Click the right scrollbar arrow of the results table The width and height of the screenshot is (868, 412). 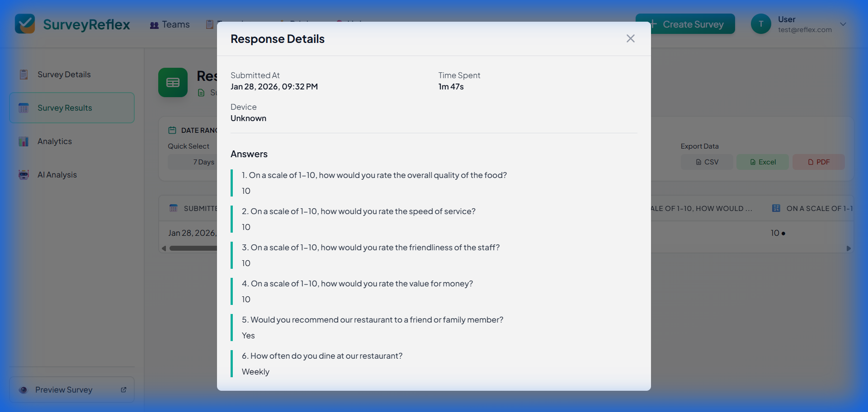pyautogui.click(x=849, y=248)
